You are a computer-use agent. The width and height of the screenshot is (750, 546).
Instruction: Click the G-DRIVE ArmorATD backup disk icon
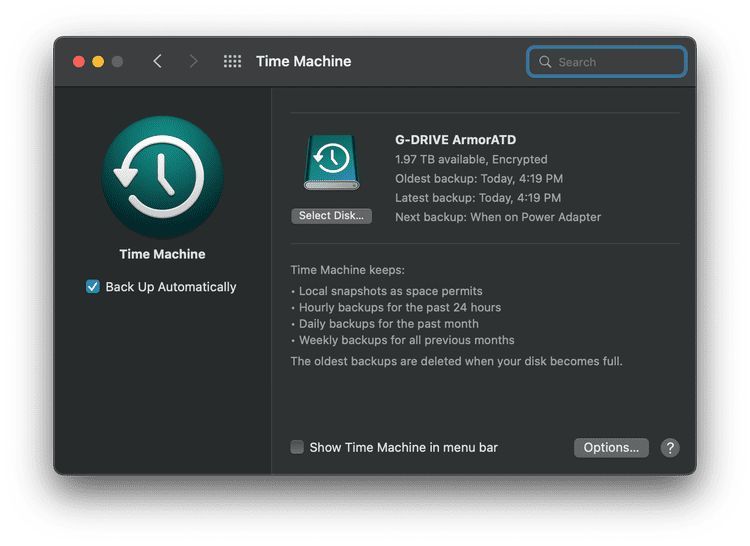pyautogui.click(x=331, y=163)
